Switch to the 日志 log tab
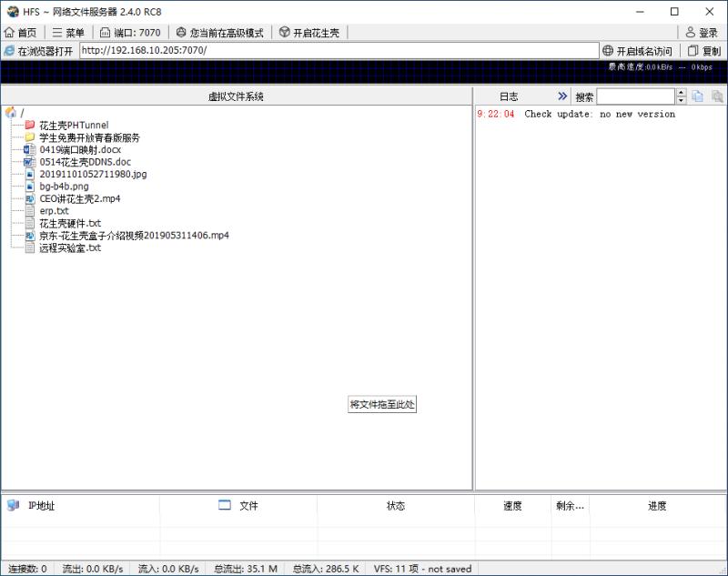This screenshot has height=576, width=728. 511,95
